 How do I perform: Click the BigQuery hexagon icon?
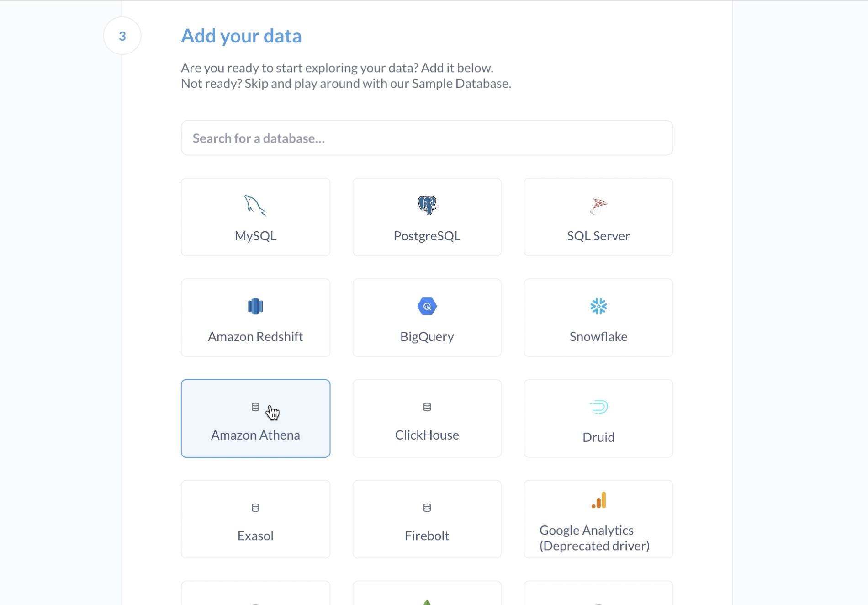(x=427, y=306)
